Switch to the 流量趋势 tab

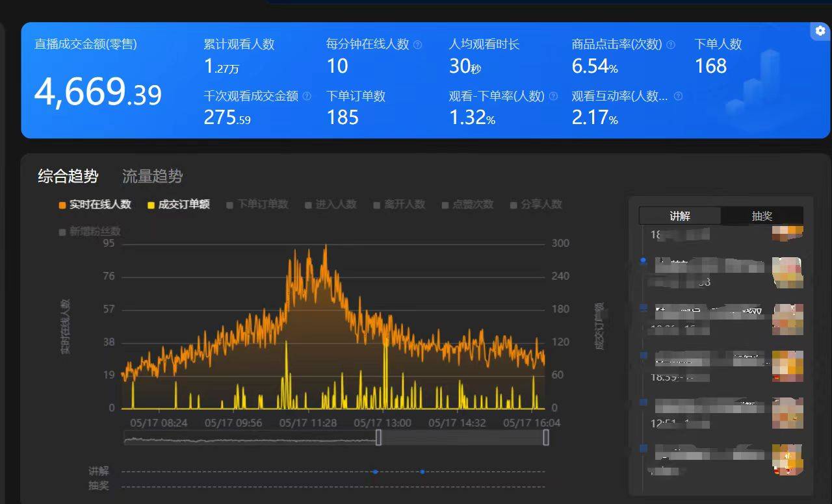click(153, 176)
